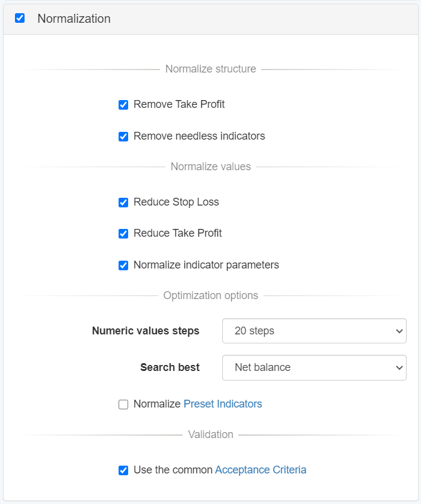Toggle the Normalization header checkbox
The width and height of the screenshot is (421, 504).
(x=20, y=19)
